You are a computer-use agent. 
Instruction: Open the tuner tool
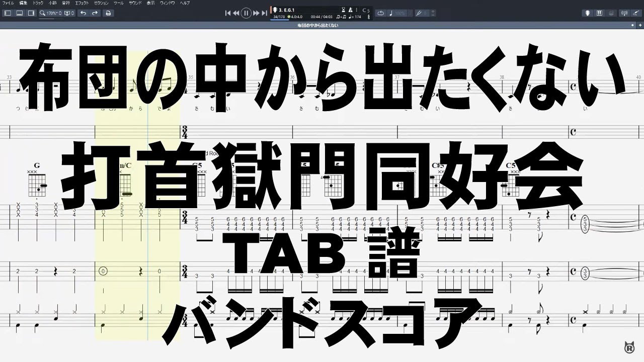pyautogui.click(x=625, y=13)
